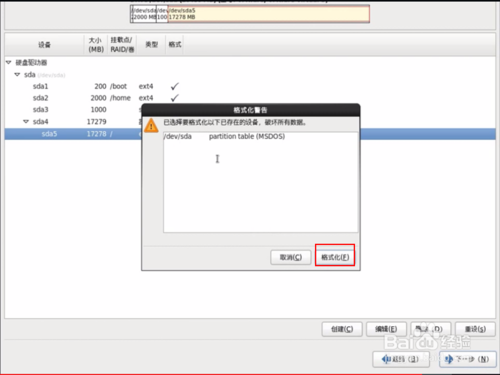Click the warning triangle icon in dialog

click(x=151, y=126)
